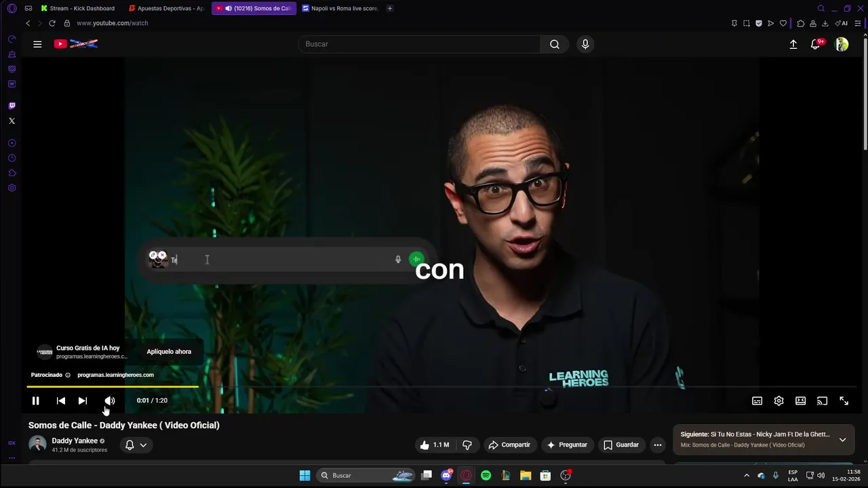This screenshot has width=868, height=488.
Task: Open Discord from the taskbar
Action: 446,475
